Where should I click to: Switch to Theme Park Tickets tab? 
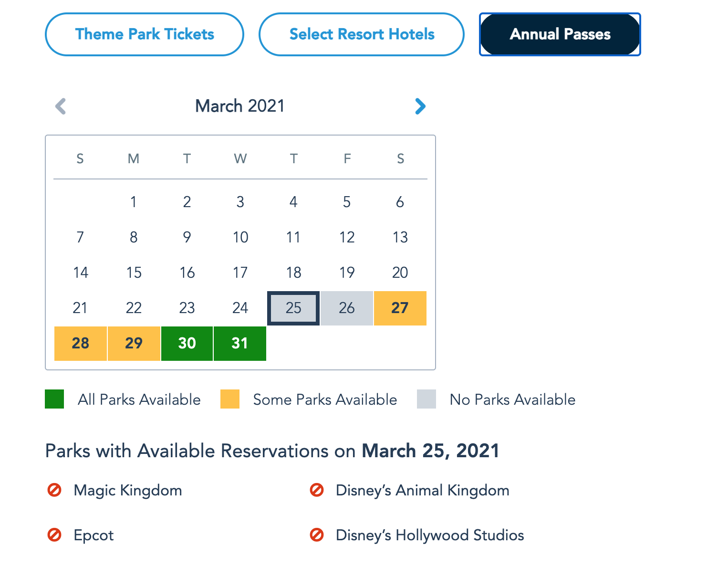pos(145,34)
